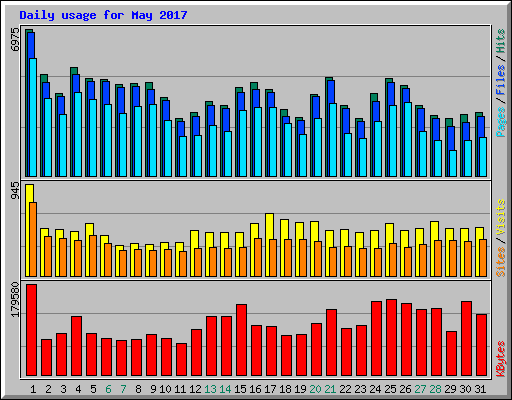Select day 8 on the x-axis
Viewport: 512px width, 400px height.
click(x=138, y=389)
